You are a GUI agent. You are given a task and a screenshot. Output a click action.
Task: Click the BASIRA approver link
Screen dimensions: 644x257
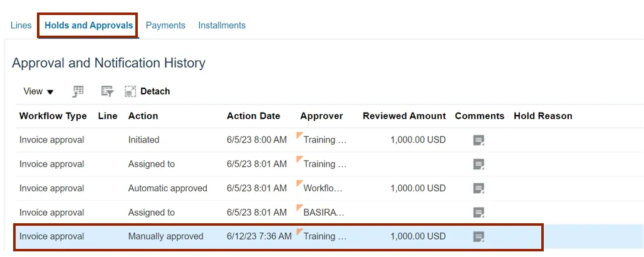(324, 213)
